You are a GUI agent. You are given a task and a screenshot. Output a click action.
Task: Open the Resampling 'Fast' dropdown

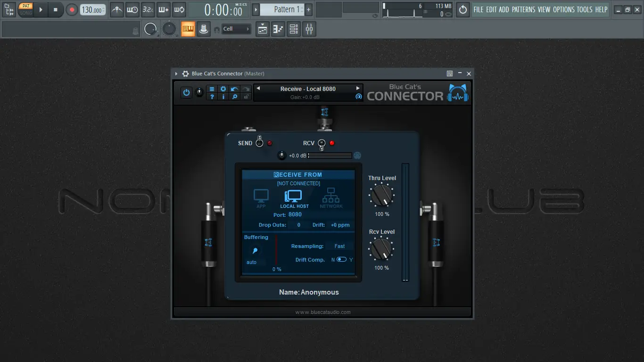click(339, 246)
